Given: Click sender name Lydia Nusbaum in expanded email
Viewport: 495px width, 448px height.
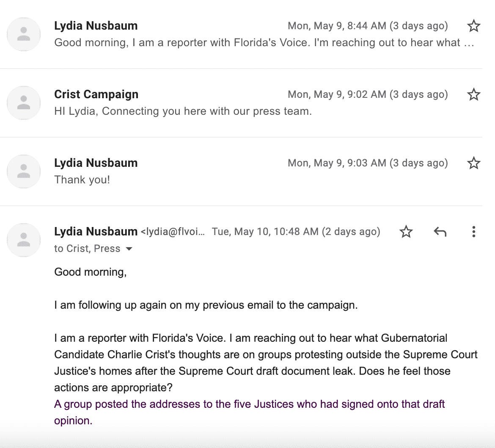Looking at the screenshot, I should point(96,231).
